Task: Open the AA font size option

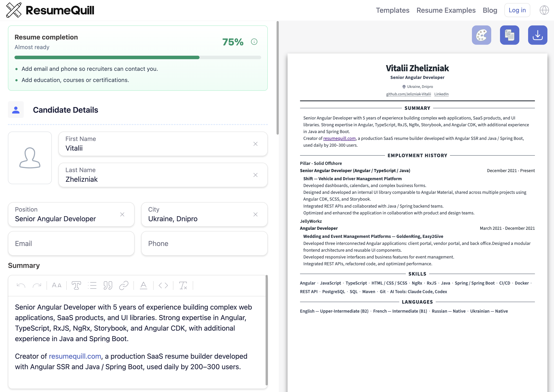Action: (57, 285)
